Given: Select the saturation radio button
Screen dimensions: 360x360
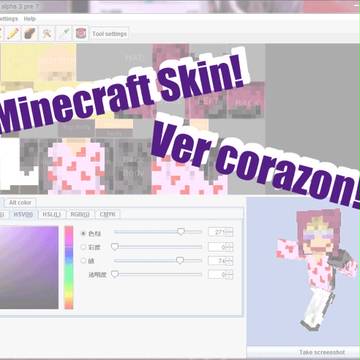Looking at the screenshot, I should coord(83,247).
